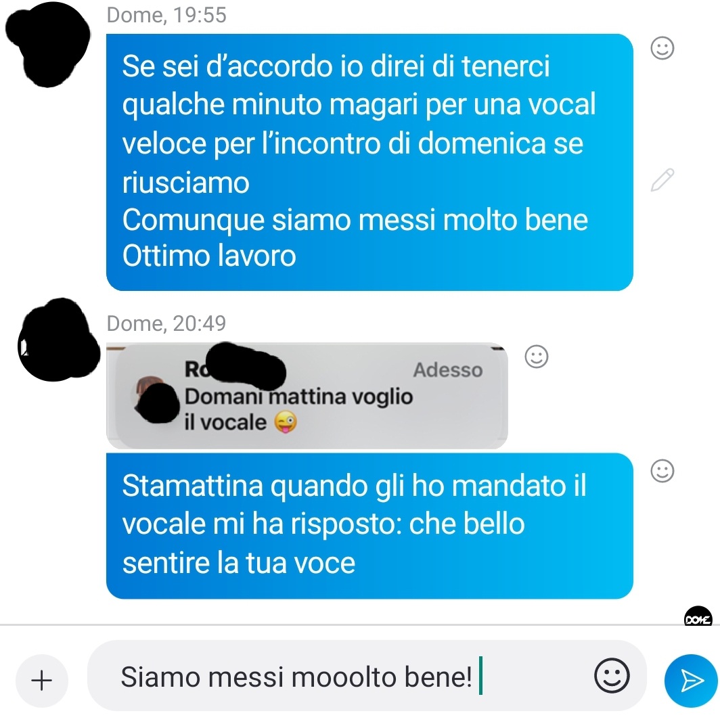Open the shared notification screenshot image

click(307, 396)
